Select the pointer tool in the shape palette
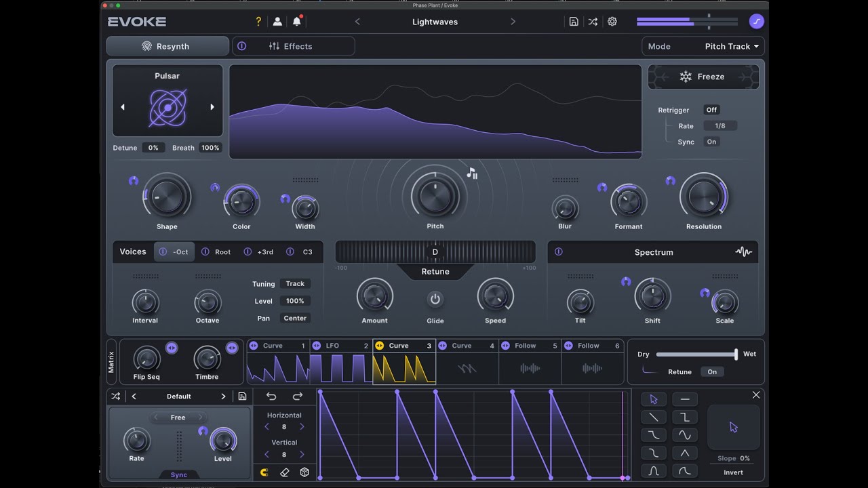Viewport: 868px width, 488px height. pos(654,399)
